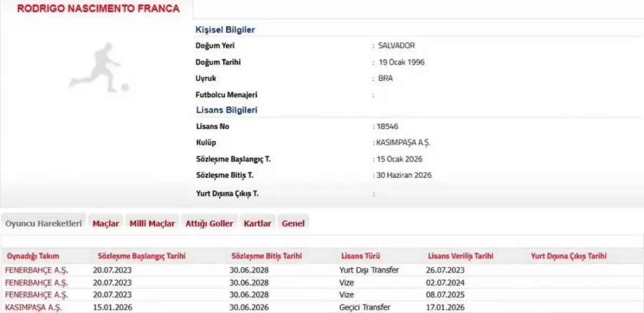Open FENERBAHÇE A.Ş. link in Yurt Dışı Transfer row
Viewport: 644px width, 313px height.
36,270
